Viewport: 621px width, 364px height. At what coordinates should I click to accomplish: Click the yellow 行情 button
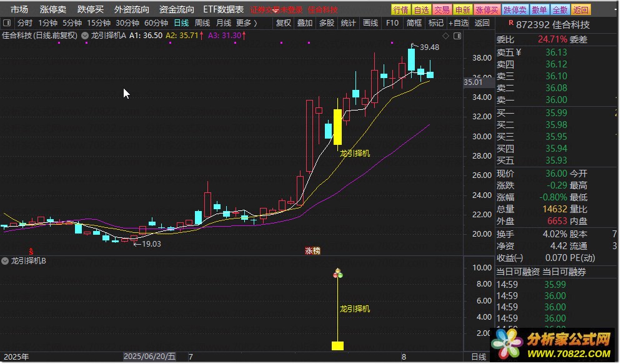[x=401, y=10]
